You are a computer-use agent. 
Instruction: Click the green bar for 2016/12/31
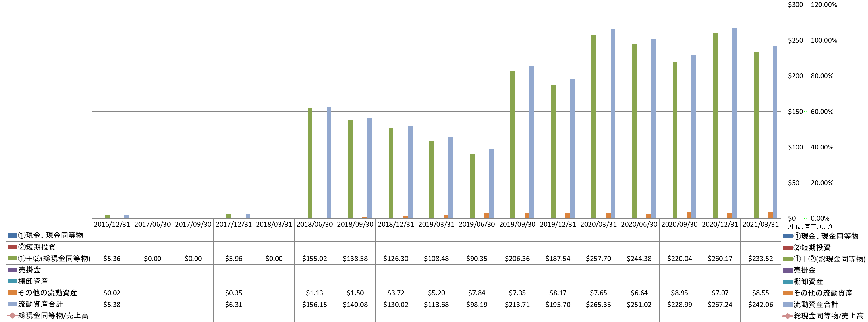(107, 216)
